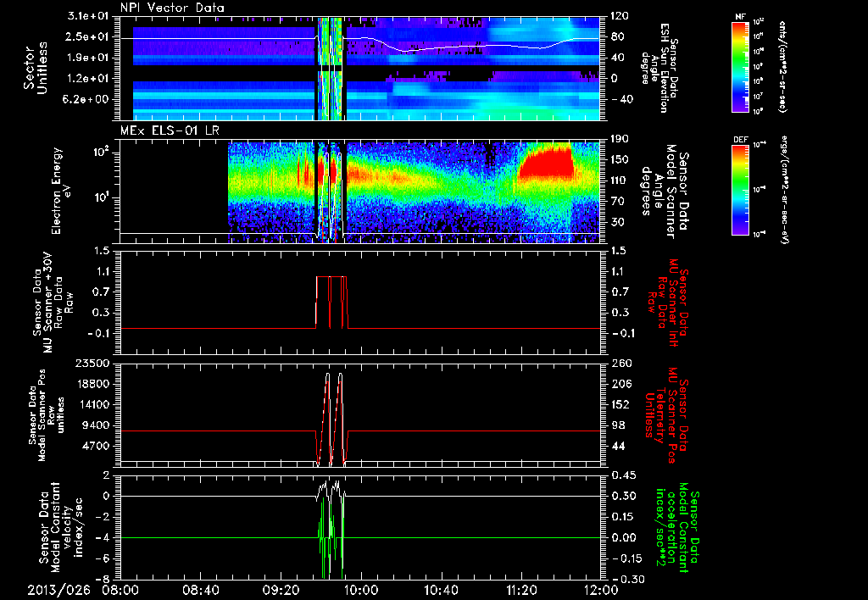Click the '-8' velocity tick label
Image resolution: width=868 pixels, height=600 pixels.
click(x=103, y=579)
